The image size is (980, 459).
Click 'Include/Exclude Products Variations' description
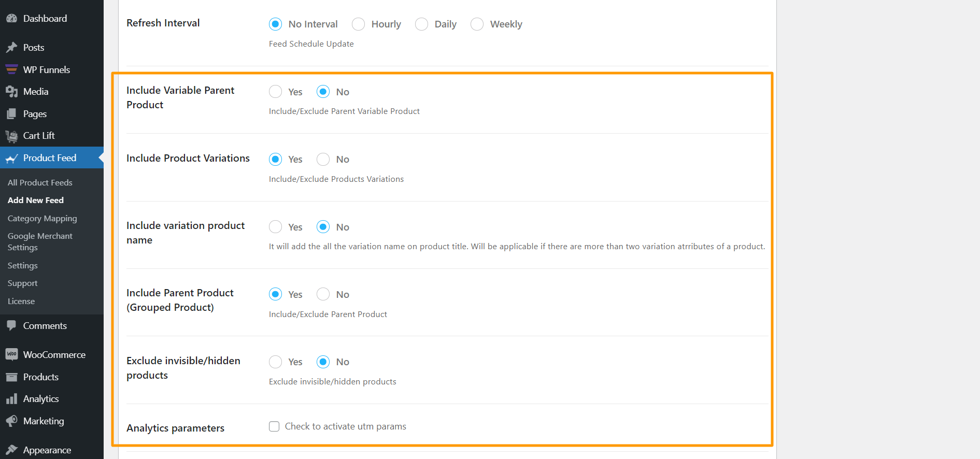pos(336,179)
